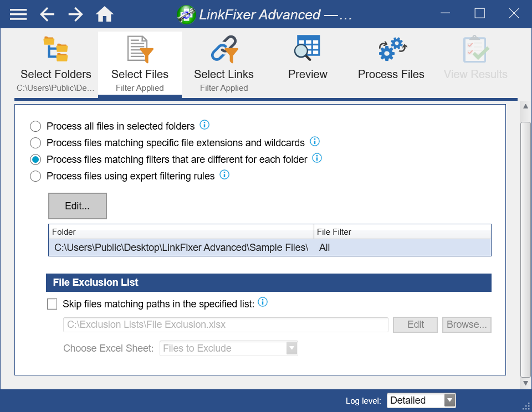Click the LinkFixer Advanced logo icon

tap(186, 14)
